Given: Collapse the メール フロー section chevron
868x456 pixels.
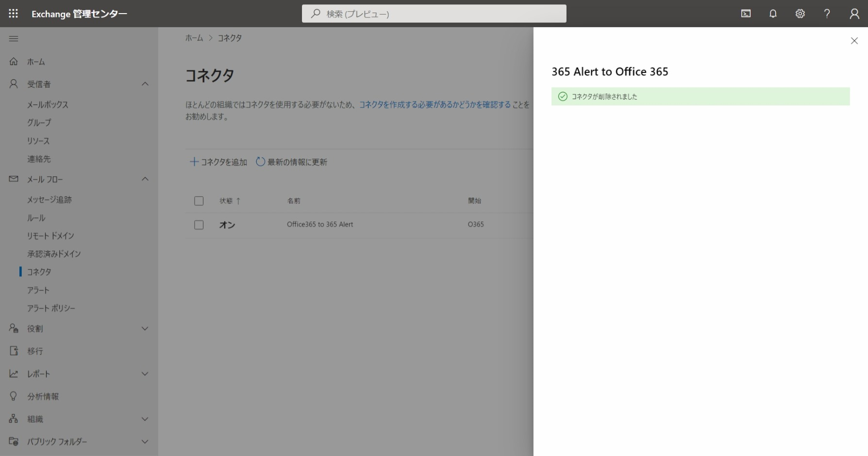Looking at the screenshot, I should click(145, 179).
